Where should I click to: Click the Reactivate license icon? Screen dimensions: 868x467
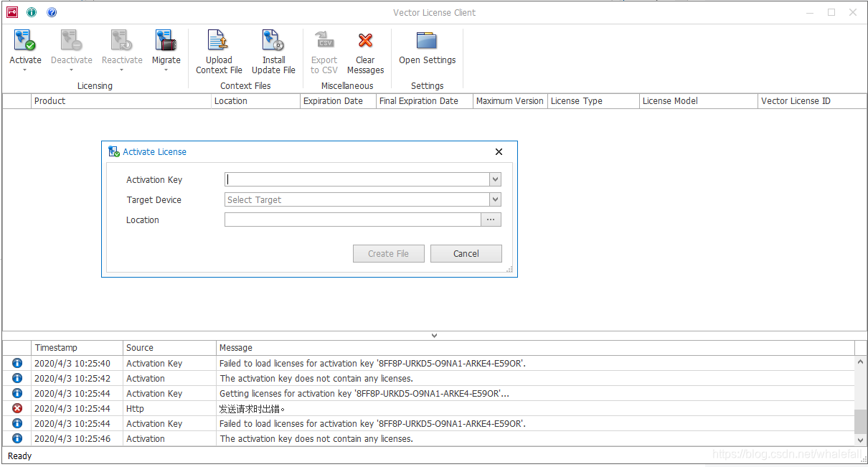pos(121,41)
